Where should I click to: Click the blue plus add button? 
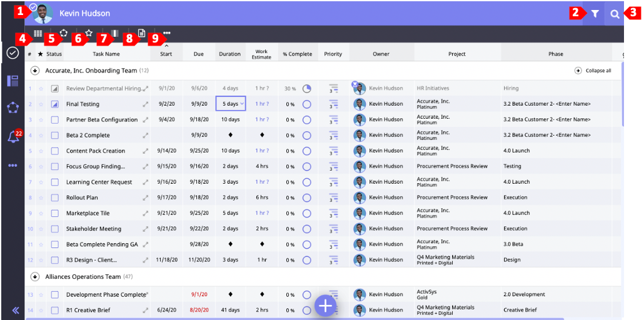click(326, 306)
